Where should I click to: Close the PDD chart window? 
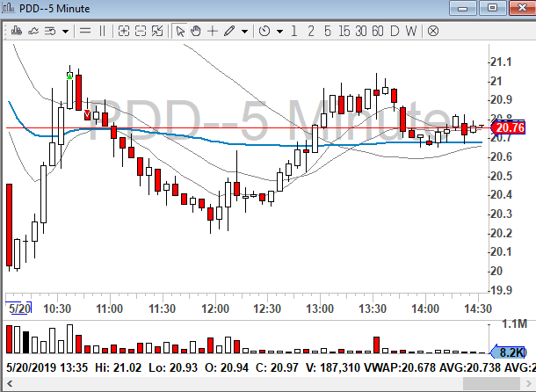click(523, 8)
